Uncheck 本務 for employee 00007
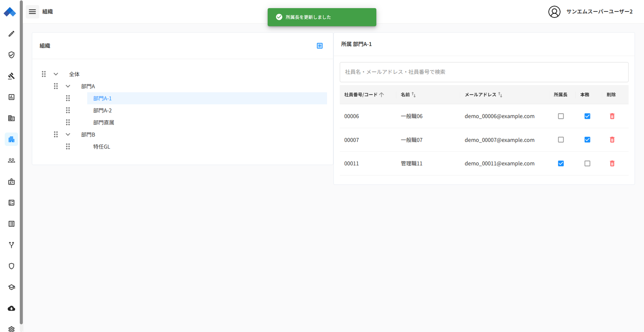 pyautogui.click(x=587, y=140)
